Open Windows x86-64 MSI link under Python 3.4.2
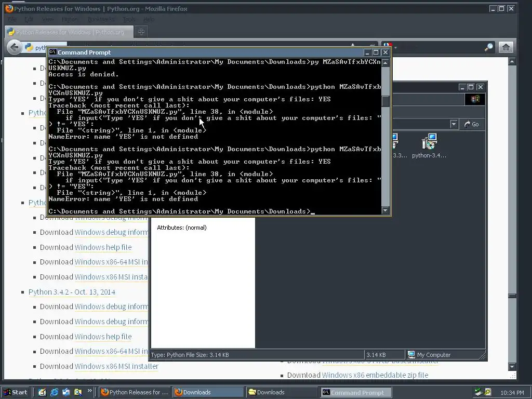The height and width of the screenshot is (399, 532). tap(111, 352)
